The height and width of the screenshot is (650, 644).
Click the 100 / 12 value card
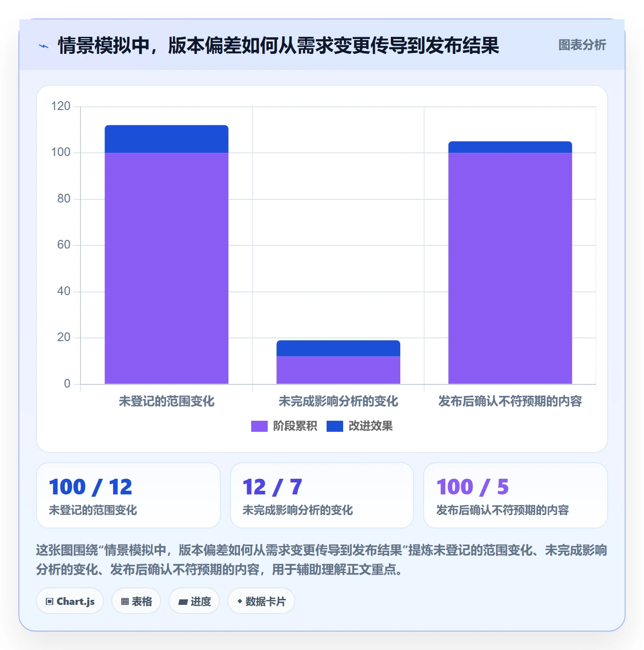[x=128, y=495]
